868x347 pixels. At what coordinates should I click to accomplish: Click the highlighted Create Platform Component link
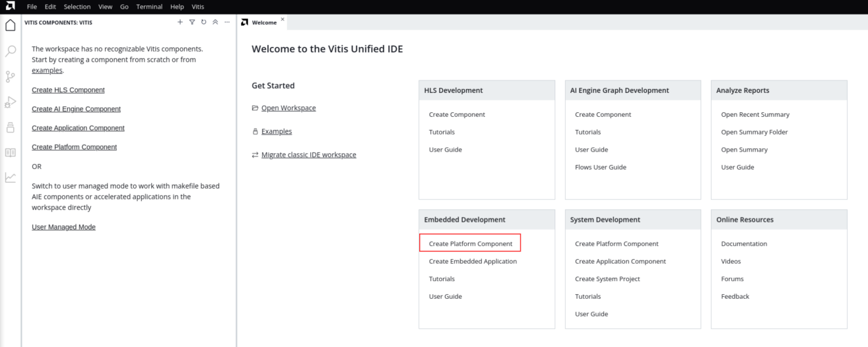470,243
